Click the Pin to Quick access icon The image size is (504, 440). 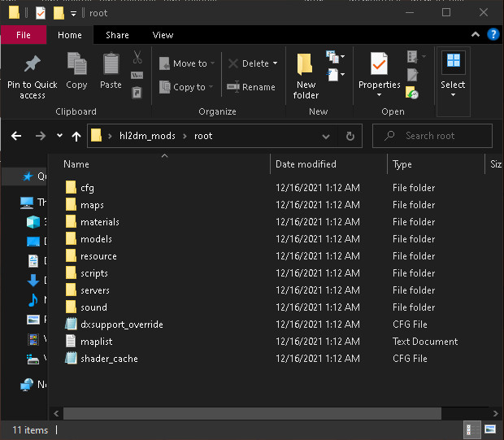click(33, 65)
